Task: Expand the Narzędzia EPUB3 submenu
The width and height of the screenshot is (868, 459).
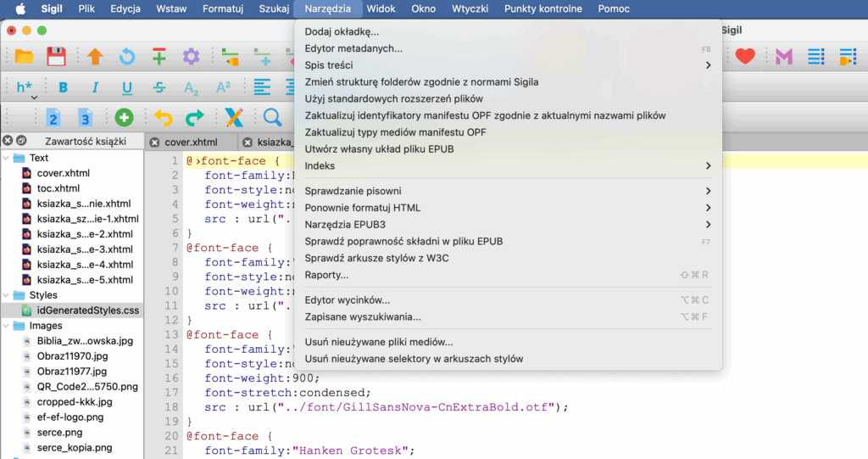Action: click(509, 224)
